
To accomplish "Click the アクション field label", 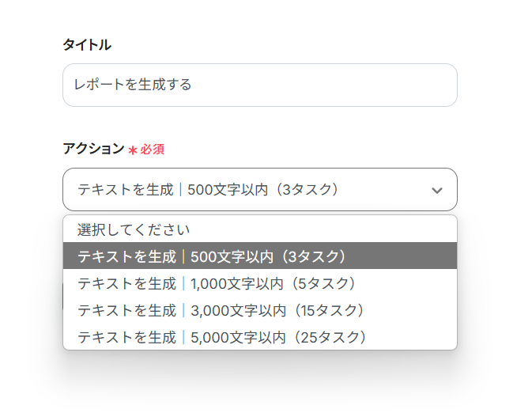I will (93, 149).
